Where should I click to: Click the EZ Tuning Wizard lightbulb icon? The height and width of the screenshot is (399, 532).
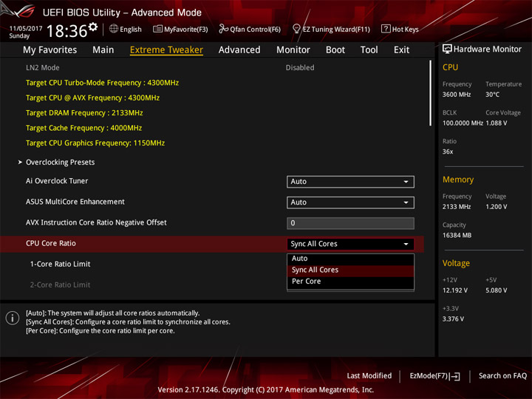[296, 29]
